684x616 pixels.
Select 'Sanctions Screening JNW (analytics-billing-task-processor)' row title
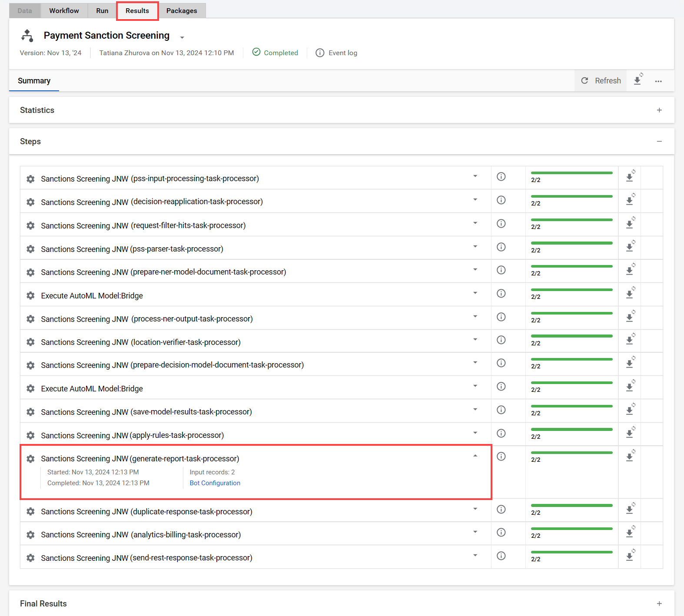[141, 535]
